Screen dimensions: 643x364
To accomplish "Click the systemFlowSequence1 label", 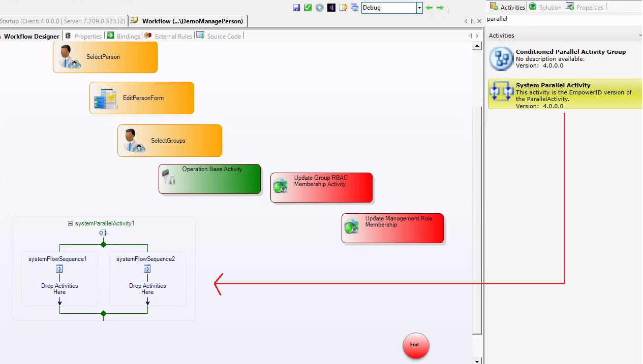I will (x=57, y=259).
